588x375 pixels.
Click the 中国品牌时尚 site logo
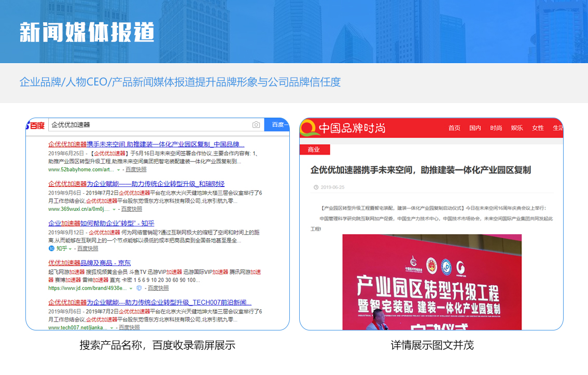point(343,128)
